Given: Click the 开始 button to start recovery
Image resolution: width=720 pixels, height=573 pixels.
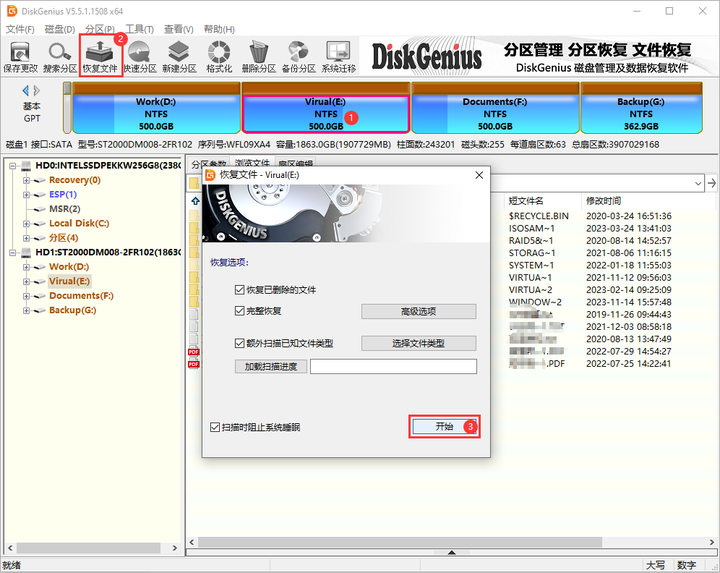Looking at the screenshot, I should click(x=444, y=427).
